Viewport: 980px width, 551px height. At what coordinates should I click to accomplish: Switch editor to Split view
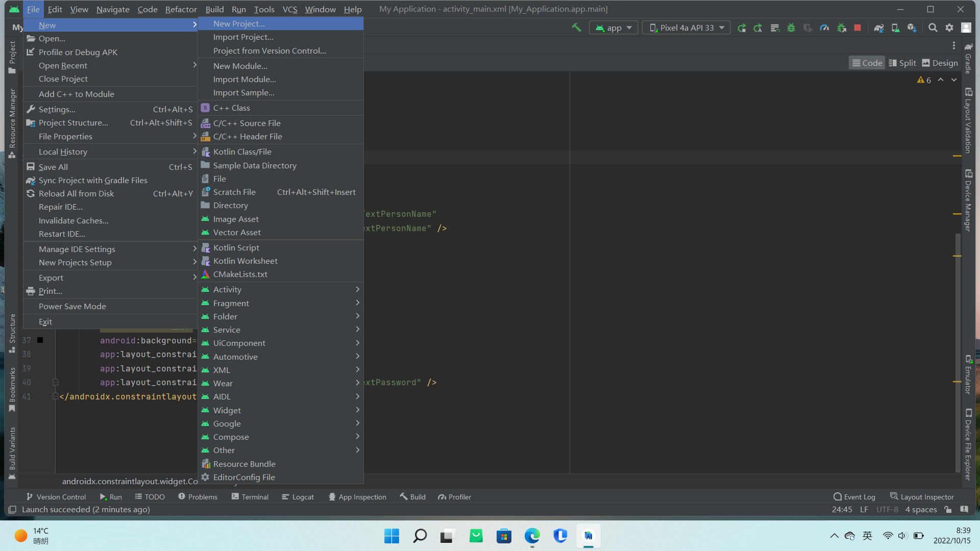tap(902, 63)
